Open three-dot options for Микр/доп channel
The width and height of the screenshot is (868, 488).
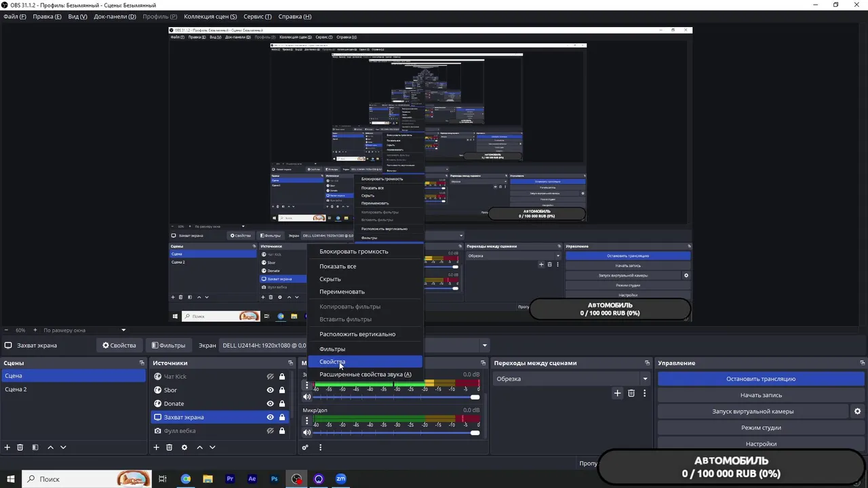307,421
